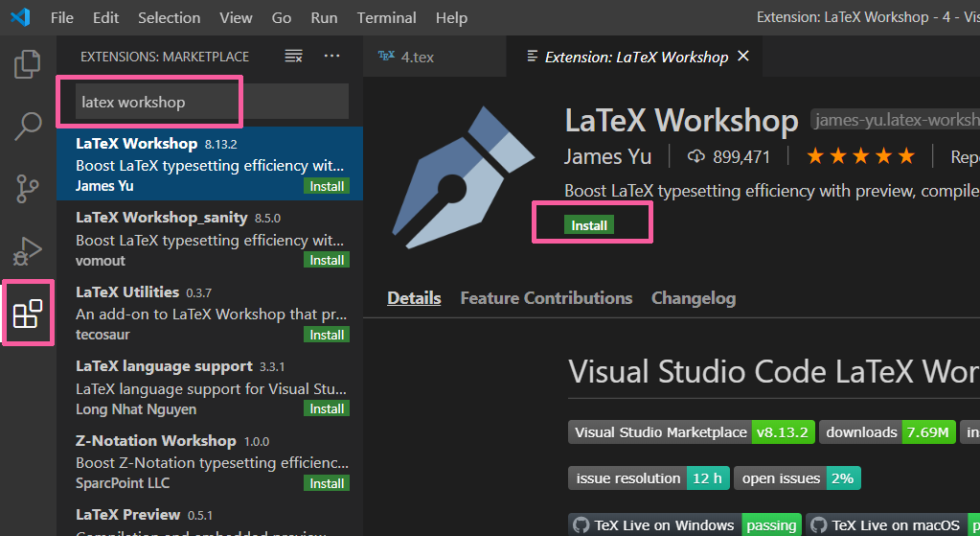Open the Feature Contributions tab
Screen dimensions: 980x536
pos(546,298)
